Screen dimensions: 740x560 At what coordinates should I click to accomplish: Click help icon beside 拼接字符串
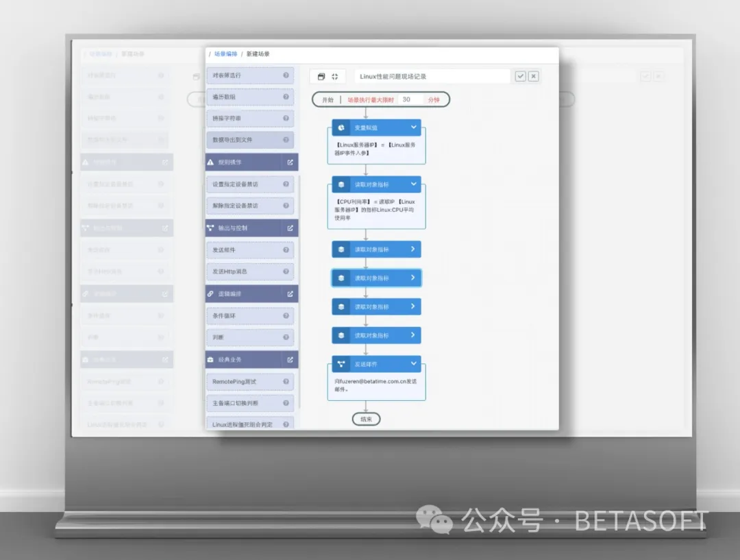pos(286,119)
